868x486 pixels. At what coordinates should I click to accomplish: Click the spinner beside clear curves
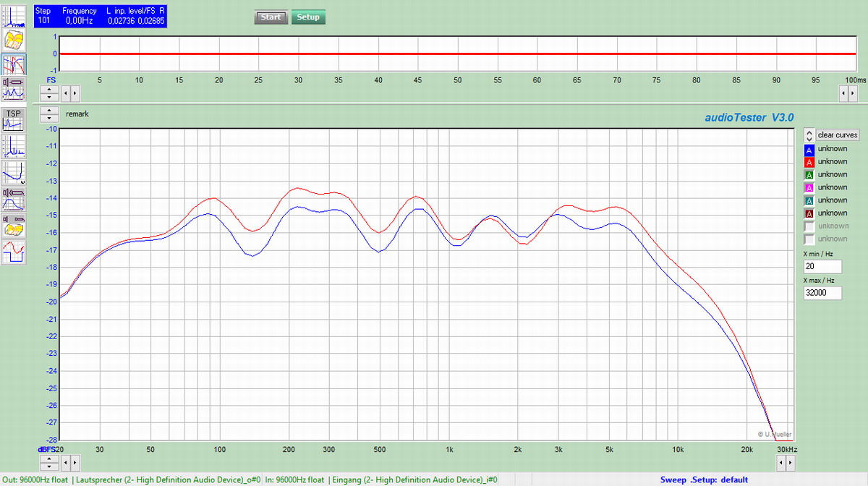pos(809,135)
